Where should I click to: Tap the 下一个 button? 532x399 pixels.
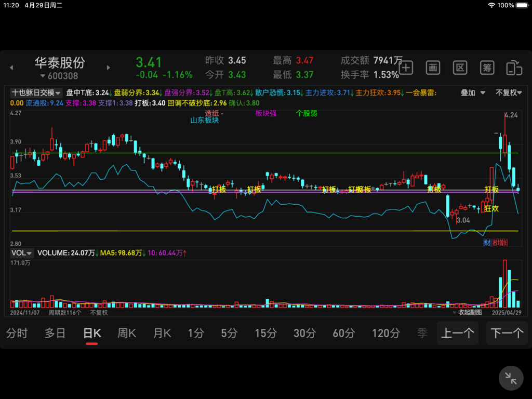point(507,333)
